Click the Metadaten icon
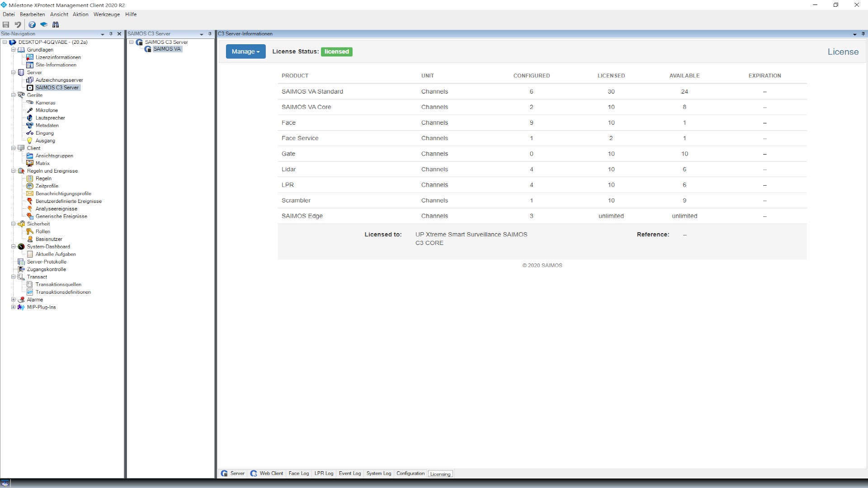This screenshot has height=488, width=868. point(30,126)
